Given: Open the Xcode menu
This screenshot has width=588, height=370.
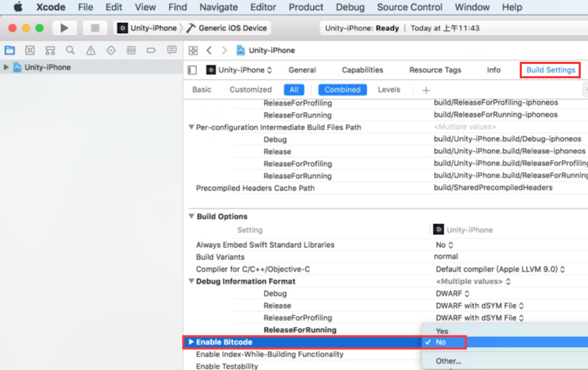Looking at the screenshot, I should [50, 7].
